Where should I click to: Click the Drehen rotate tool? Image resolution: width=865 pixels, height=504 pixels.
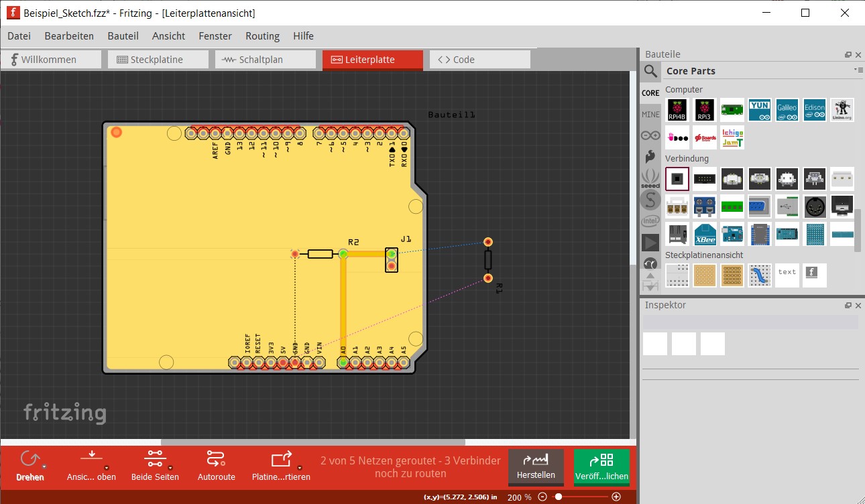[30, 465]
